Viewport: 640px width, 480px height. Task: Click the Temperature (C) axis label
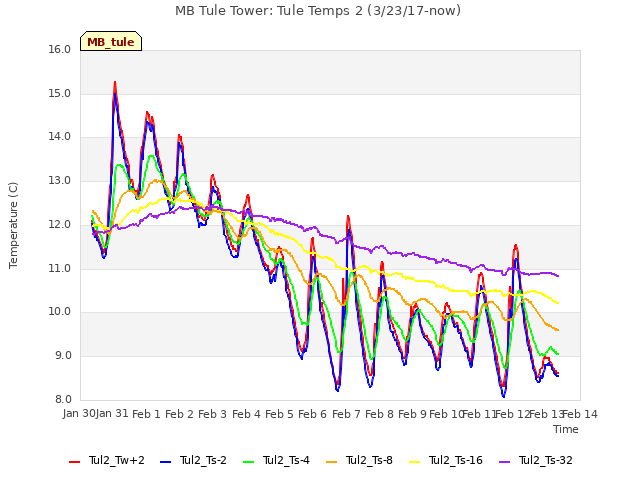tap(13, 225)
